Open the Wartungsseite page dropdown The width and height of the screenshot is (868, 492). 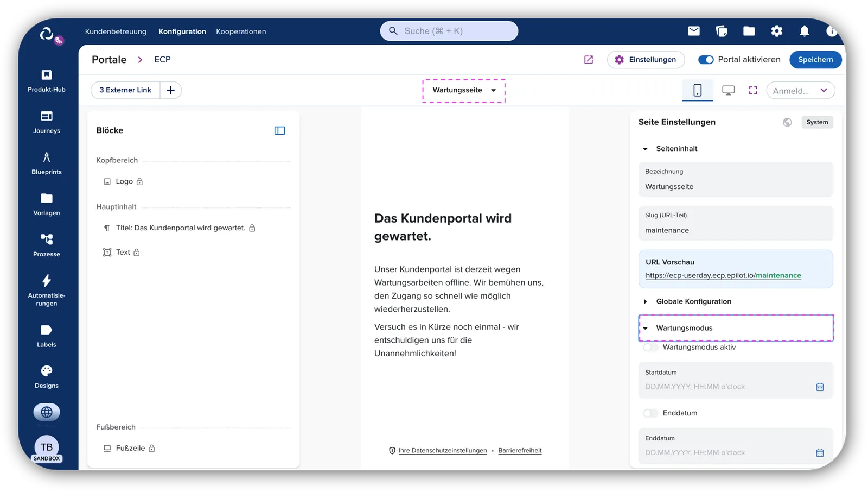[x=464, y=90]
